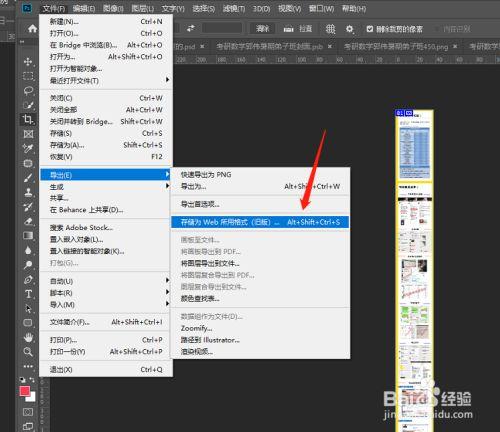Screen dimensions: 500x432
Task: Open crop overlay grid options icon
Action: 330,29
